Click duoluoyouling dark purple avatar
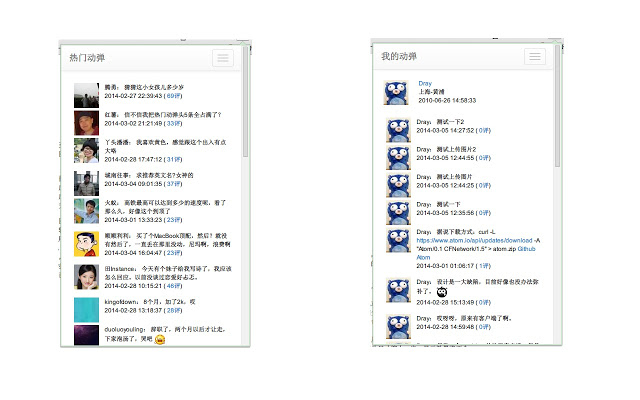Screen dimensions: 640x400 click(x=86, y=336)
